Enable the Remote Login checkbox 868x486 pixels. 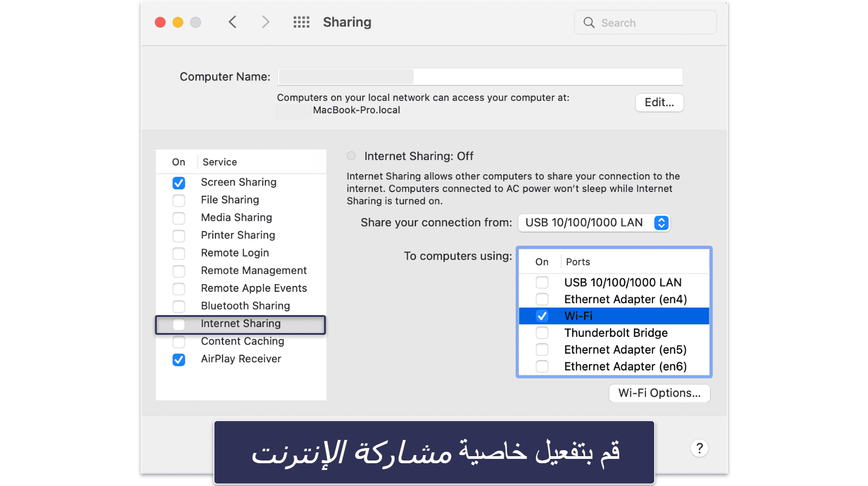[x=179, y=253]
